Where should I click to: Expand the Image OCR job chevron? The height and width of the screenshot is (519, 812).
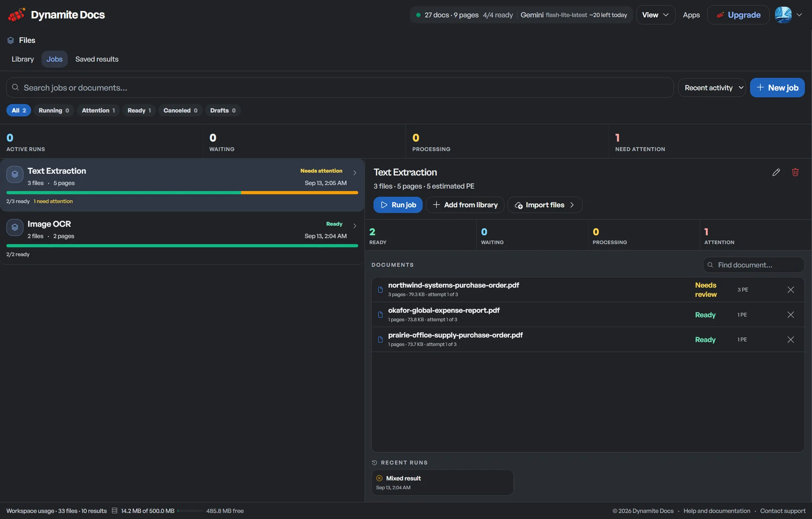[355, 226]
